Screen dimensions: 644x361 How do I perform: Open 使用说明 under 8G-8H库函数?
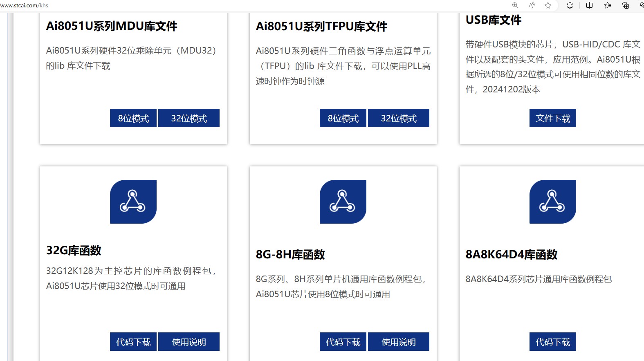tap(399, 342)
